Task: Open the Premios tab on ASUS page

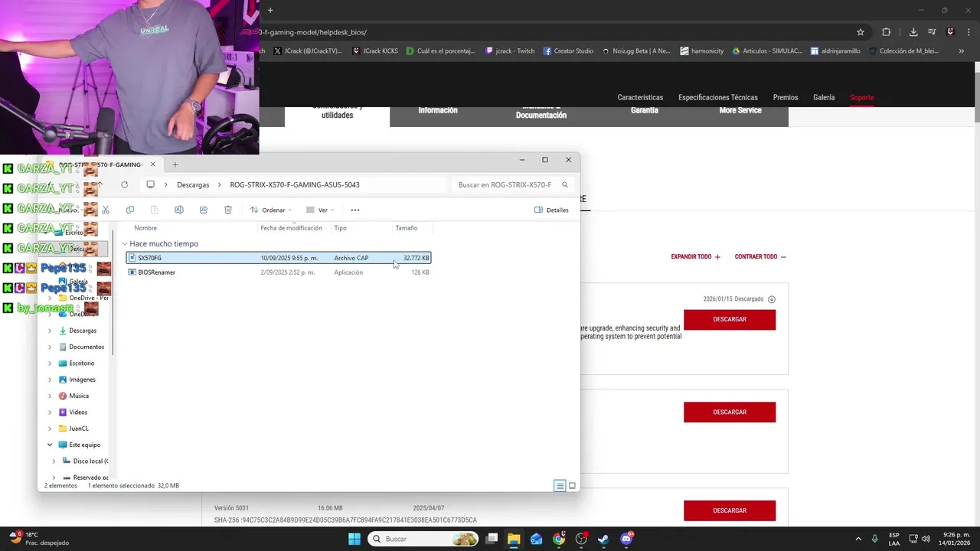Action: (x=786, y=97)
